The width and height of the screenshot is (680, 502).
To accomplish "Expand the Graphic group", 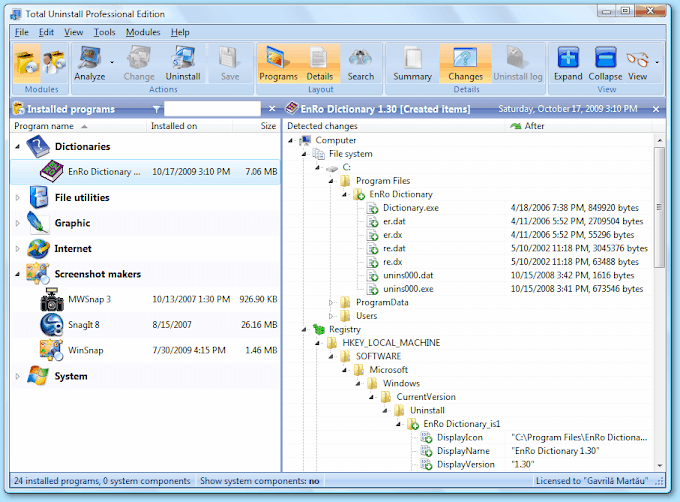I will (17, 223).
